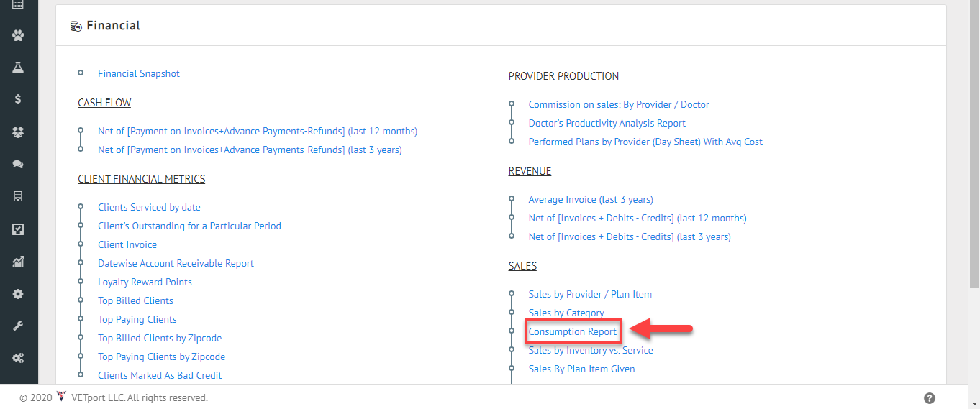
Task: Click the stacked boxes inventory sidebar icon
Action: point(18,132)
